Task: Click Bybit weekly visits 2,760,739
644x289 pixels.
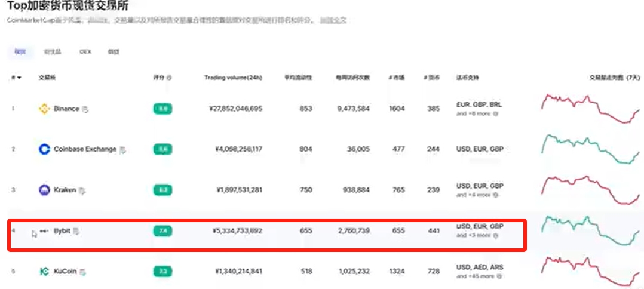Action: pos(354,231)
